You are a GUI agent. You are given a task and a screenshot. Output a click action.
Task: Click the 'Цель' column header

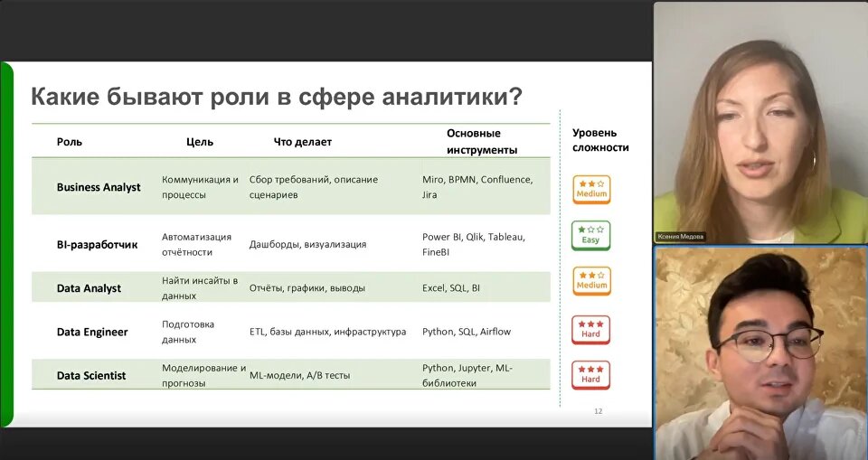200,142
